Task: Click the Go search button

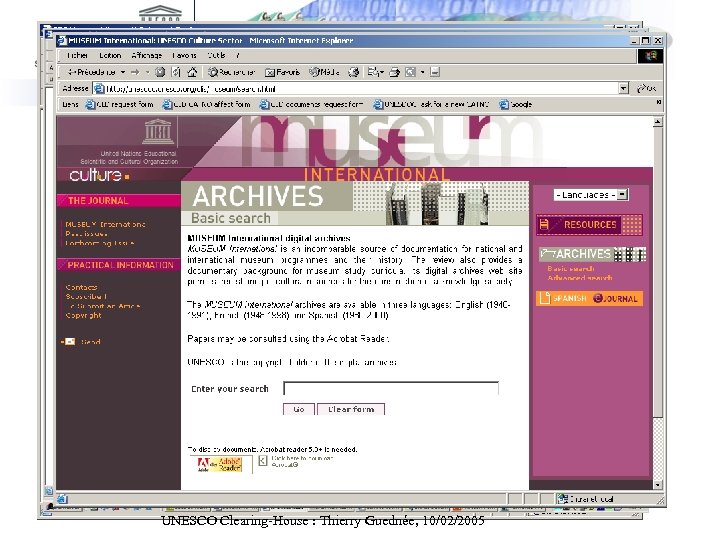Action: pyautogui.click(x=299, y=409)
